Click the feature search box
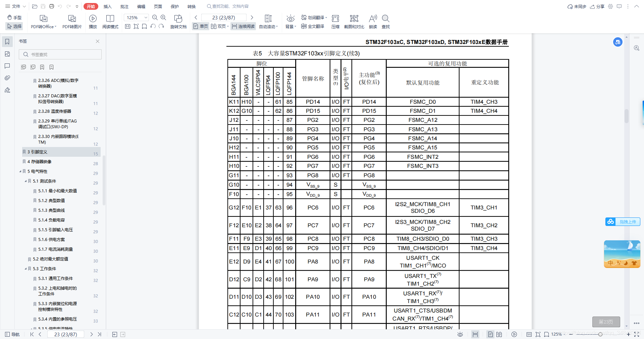This screenshot has height=339, width=644. [x=228, y=6]
